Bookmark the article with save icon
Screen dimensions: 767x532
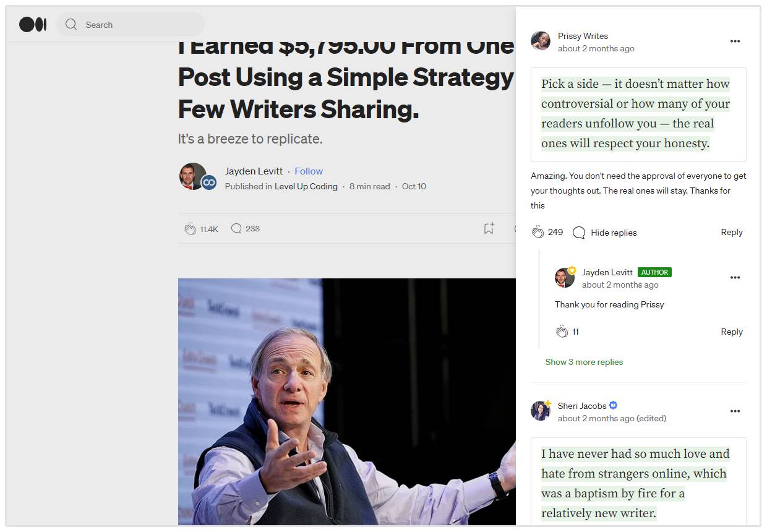tap(489, 228)
